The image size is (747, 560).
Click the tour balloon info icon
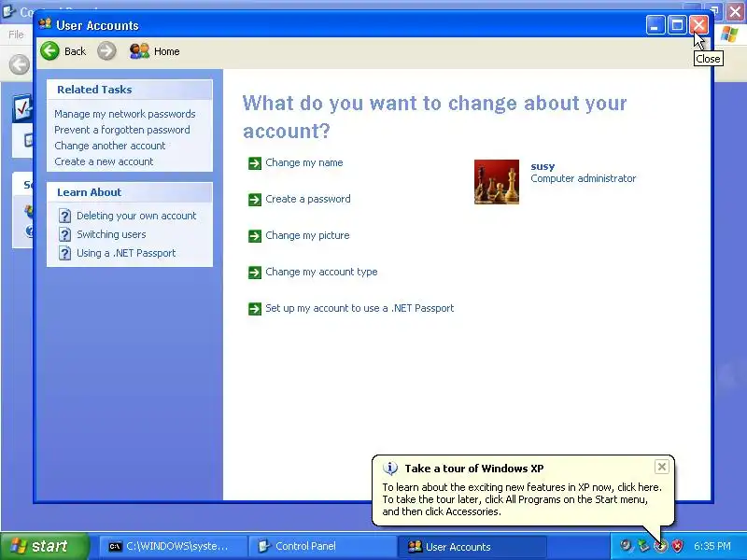coord(390,469)
